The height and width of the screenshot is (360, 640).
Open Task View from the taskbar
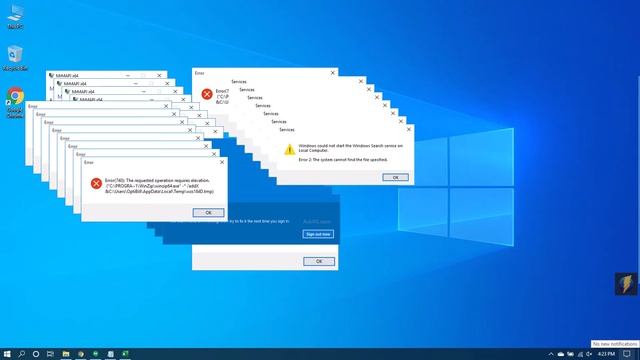(50, 354)
